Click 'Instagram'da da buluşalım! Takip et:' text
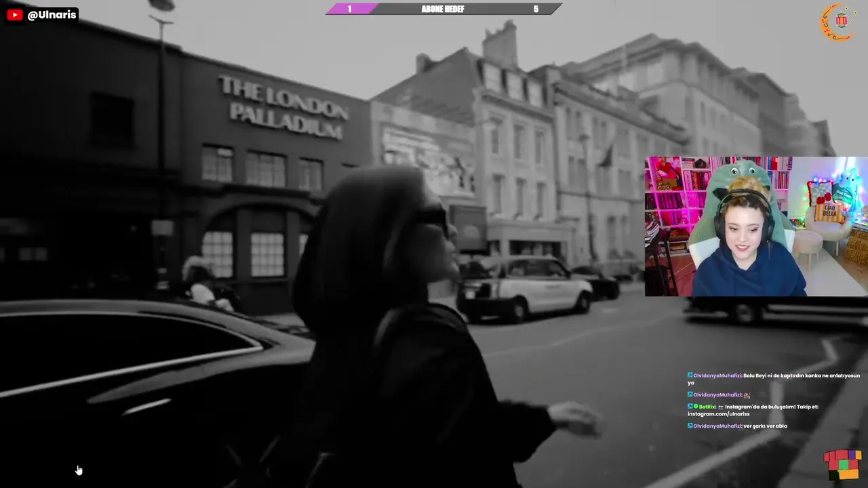Viewport: 868px width, 488px height. (x=772, y=407)
